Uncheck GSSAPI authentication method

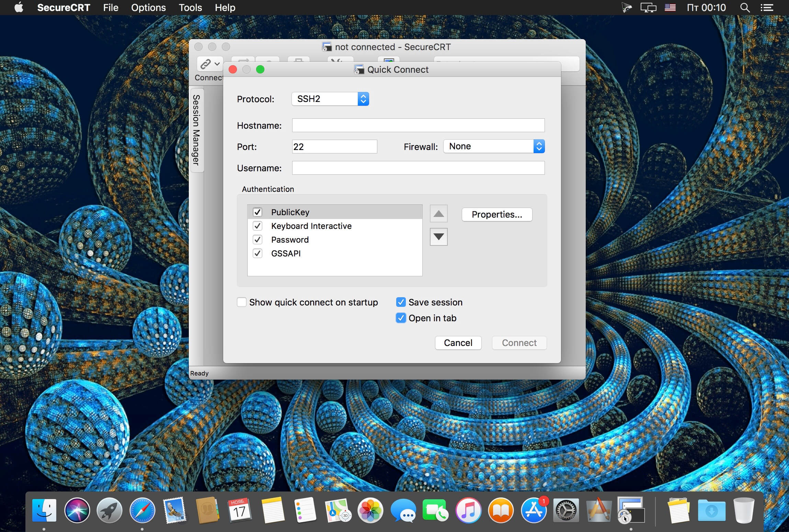(x=258, y=253)
